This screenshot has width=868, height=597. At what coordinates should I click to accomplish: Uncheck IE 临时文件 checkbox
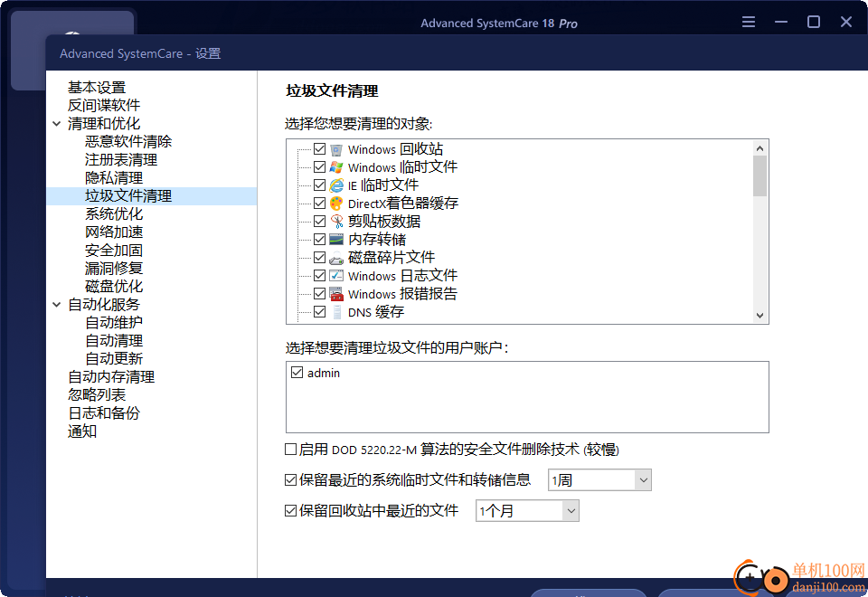pyautogui.click(x=319, y=185)
